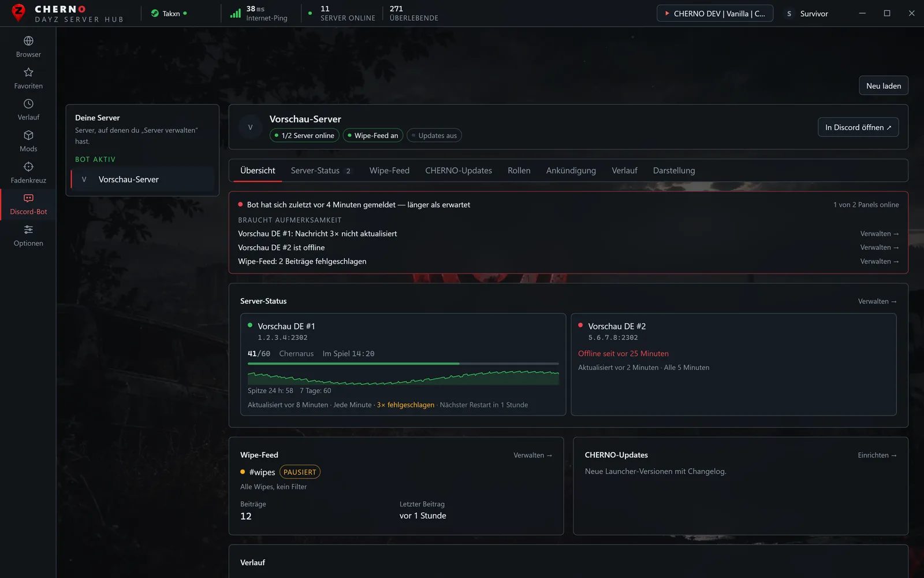Open Optionen sliders icon in sidebar
The height and width of the screenshot is (578, 924).
click(x=28, y=230)
